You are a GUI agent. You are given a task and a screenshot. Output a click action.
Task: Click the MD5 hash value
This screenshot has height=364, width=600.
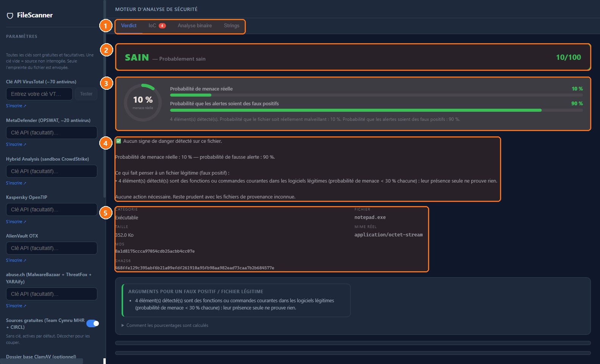pyautogui.click(x=155, y=251)
